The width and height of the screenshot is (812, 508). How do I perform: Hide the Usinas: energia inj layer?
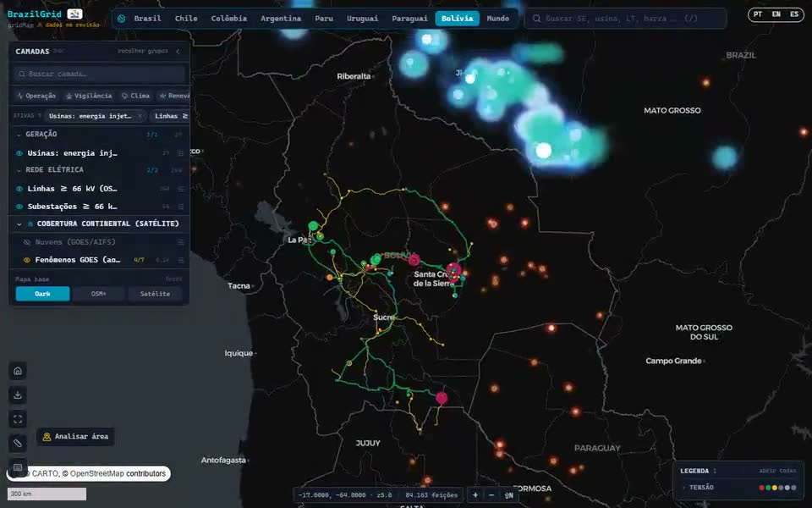(19, 153)
